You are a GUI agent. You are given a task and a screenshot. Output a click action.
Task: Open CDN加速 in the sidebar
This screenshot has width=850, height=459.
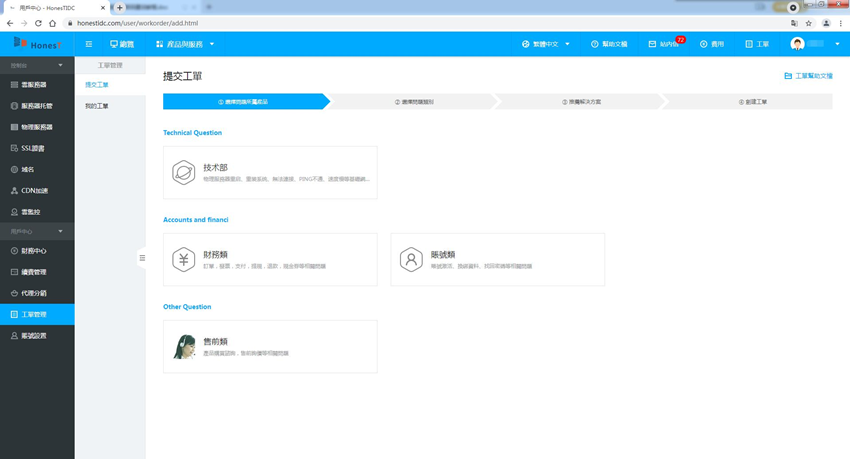[37, 190]
